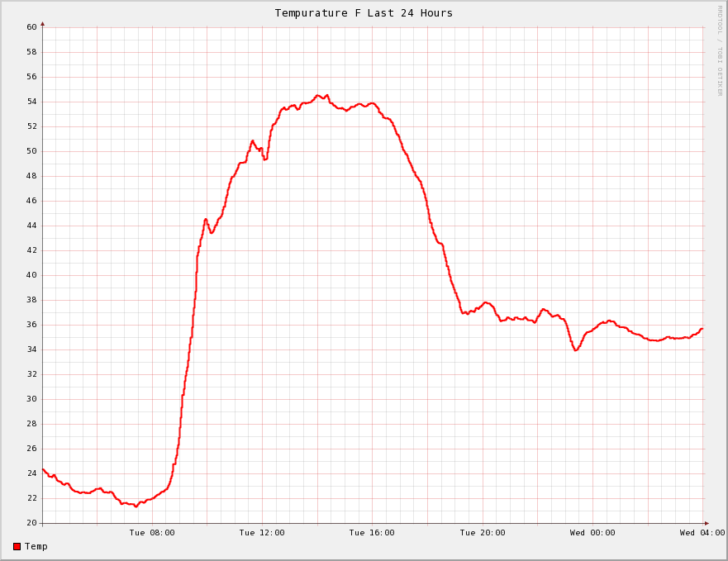The width and height of the screenshot is (728, 561).
Task: Click the "Tempurature F Last 24 Hours" title
Action: [364, 12]
